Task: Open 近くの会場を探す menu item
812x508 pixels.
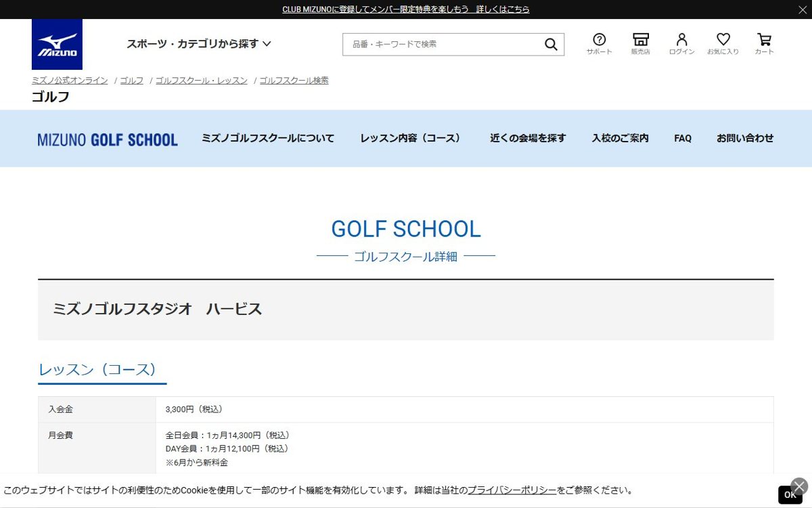Action: click(528, 138)
